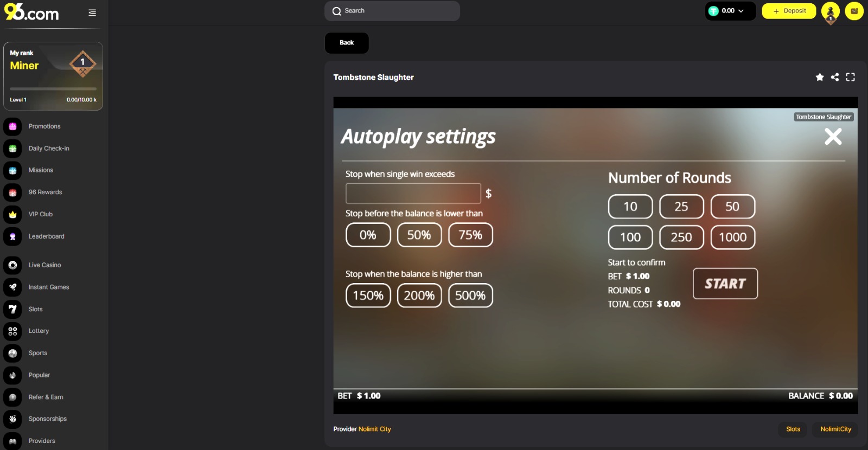868x450 pixels.
Task: Focus the Search field
Action: tap(392, 11)
